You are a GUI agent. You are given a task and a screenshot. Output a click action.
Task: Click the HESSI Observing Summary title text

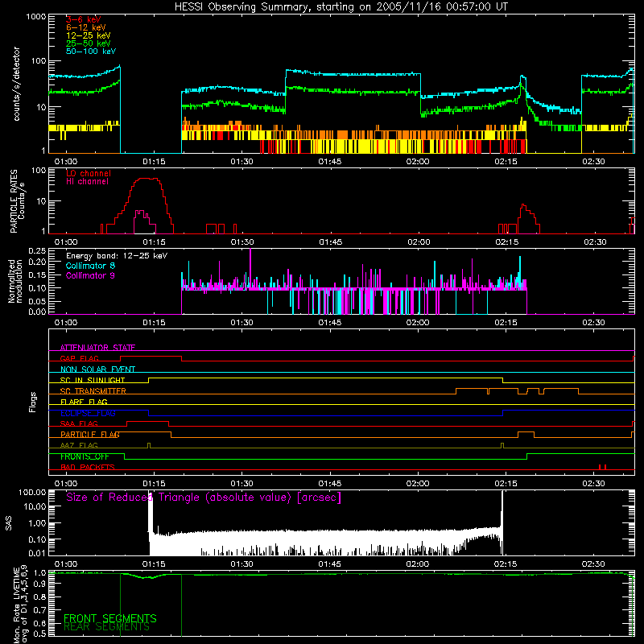pyautogui.click(x=341, y=6)
